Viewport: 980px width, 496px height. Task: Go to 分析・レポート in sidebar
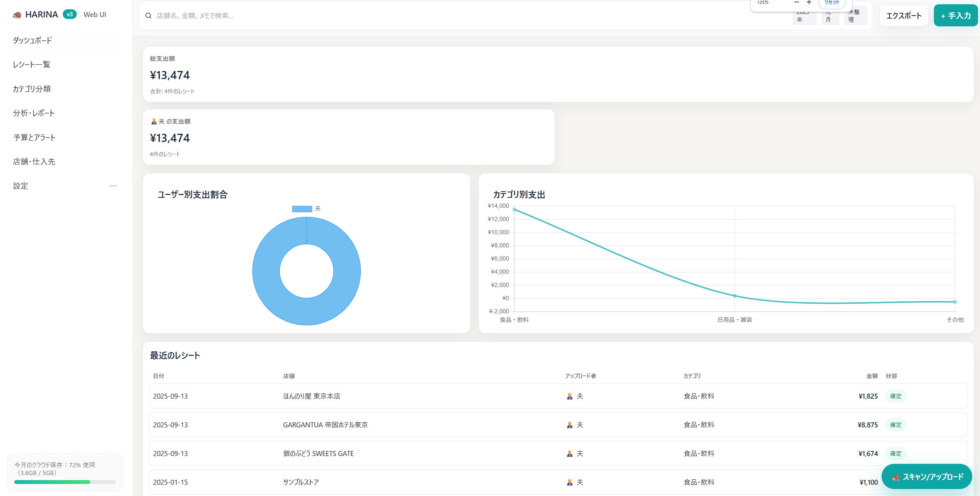pos(34,113)
